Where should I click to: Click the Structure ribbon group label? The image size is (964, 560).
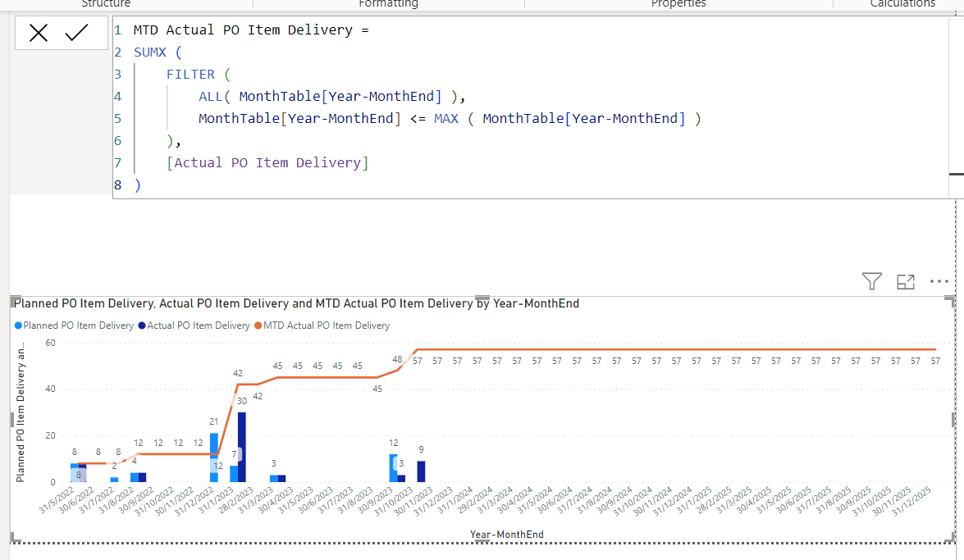click(106, 3)
